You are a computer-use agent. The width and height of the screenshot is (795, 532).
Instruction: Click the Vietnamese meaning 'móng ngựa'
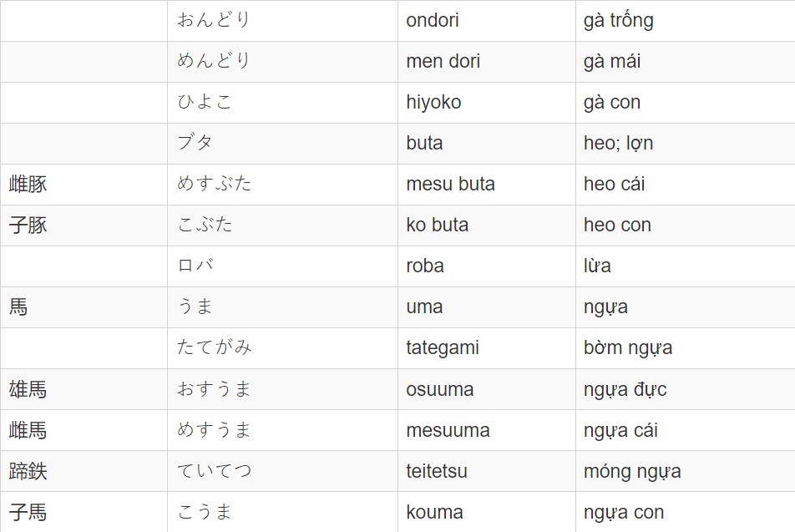(x=631, y=472)
